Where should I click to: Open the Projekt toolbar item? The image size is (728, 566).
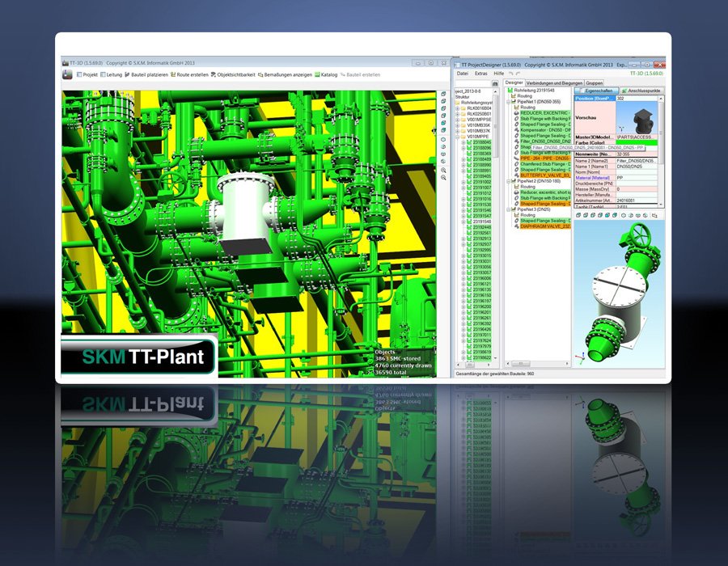point(87,74)
